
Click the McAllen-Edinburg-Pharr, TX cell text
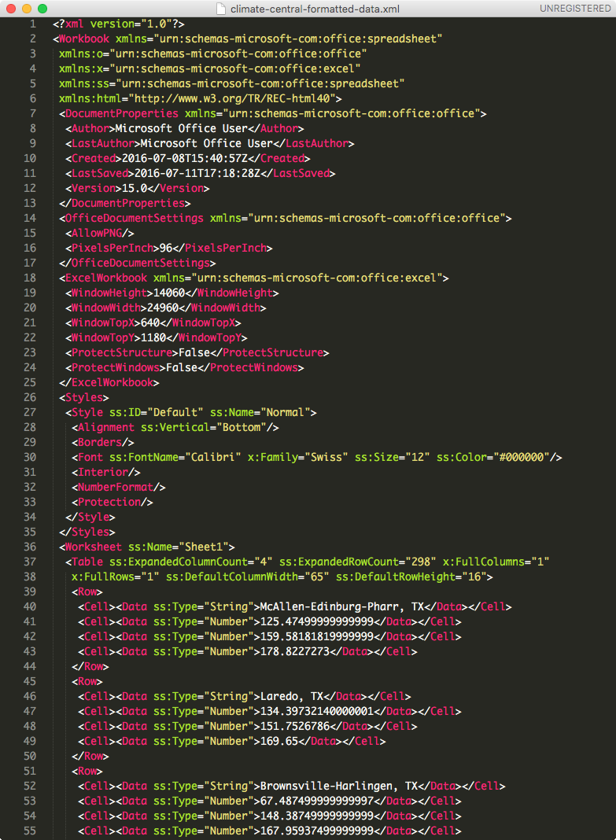[x=341, y=607]
